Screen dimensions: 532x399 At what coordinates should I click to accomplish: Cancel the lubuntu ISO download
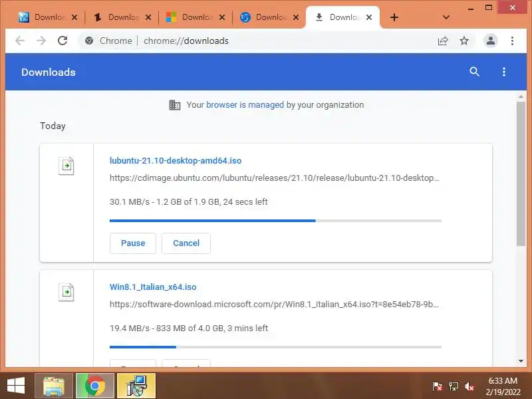186,243
